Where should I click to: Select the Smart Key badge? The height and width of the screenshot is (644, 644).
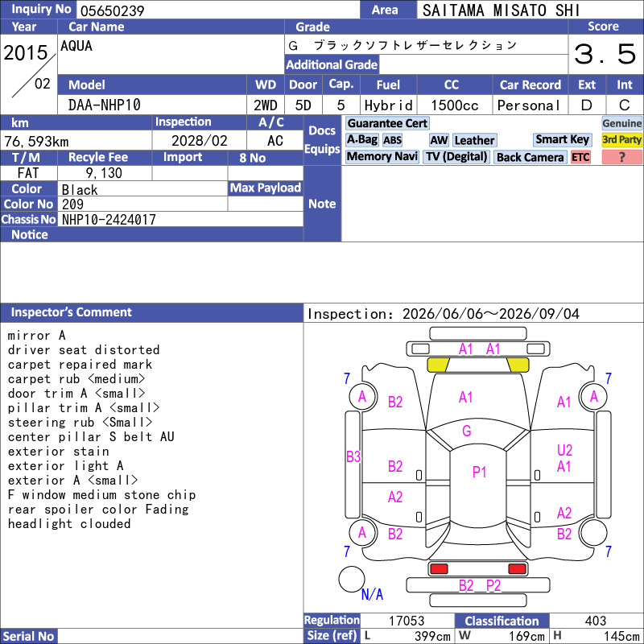click(562, 139)
